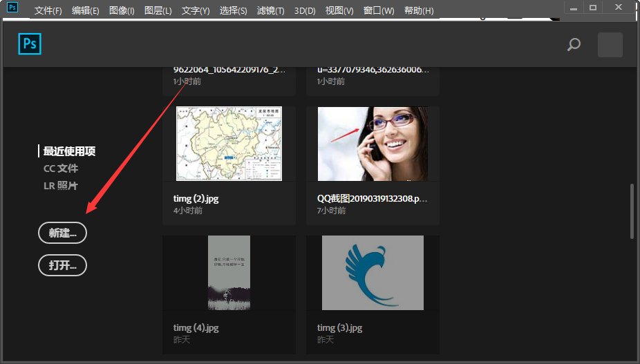Click the 9622064_105642209176 file name
Image resolution: width=640 pixels, height=364 pixels.
[229, 70]
